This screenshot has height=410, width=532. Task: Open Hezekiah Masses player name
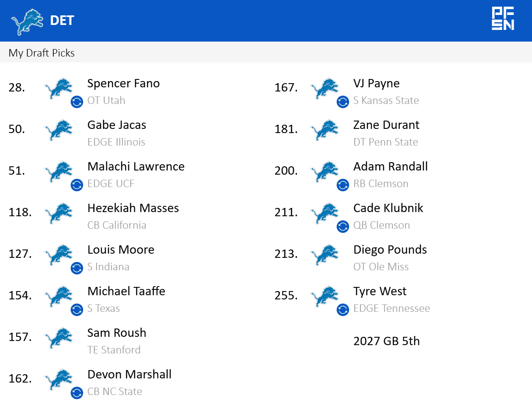coord(133,208)
